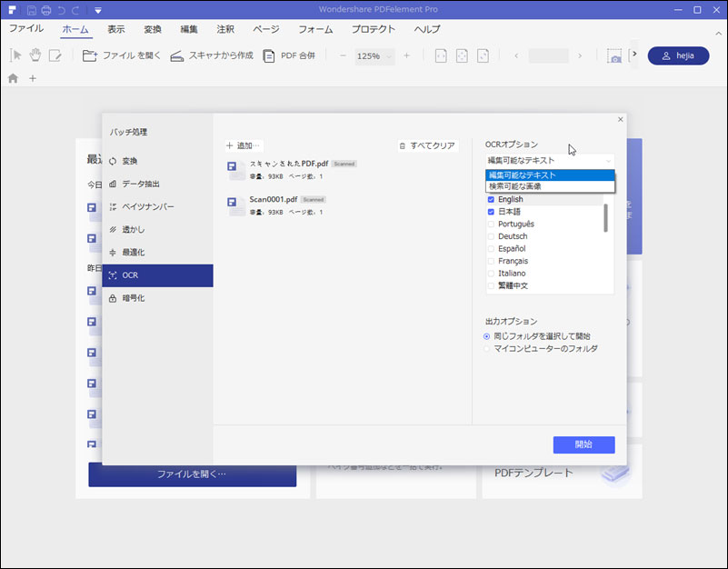
Task: Switch to the 変換 tab
Action: click(153, 29)
